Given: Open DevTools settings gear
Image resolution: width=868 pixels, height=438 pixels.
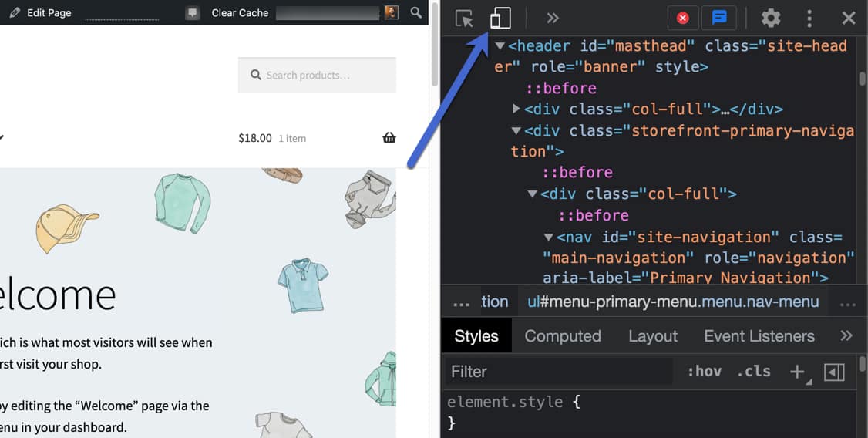Looking at the screenshot, I should (771, 19).
